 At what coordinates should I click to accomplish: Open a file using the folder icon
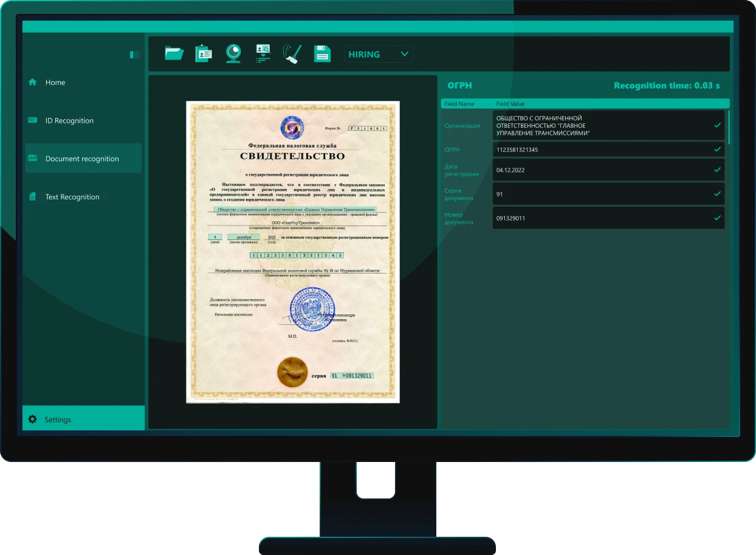174,53
